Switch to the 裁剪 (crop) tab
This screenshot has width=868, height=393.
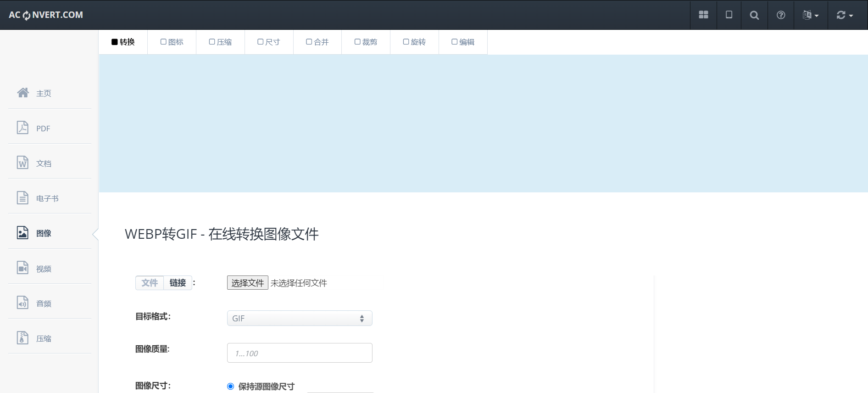click(x=366, y=42)
